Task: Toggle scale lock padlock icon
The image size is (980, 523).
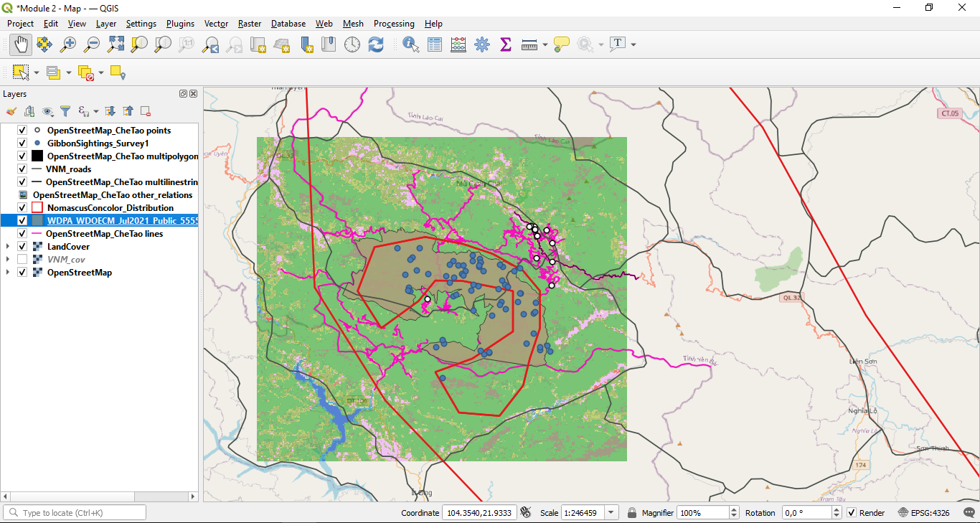Action: 632,513
